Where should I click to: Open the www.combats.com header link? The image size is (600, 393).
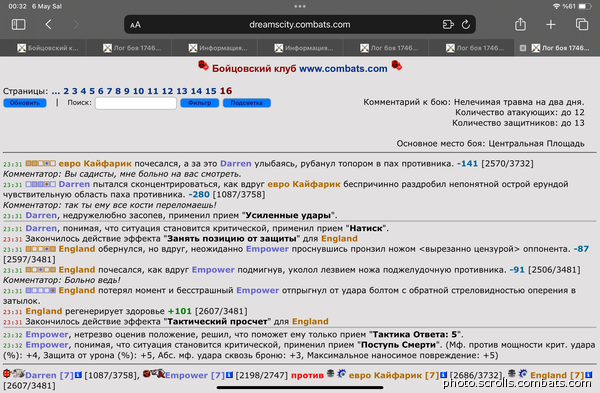point(343,68)
